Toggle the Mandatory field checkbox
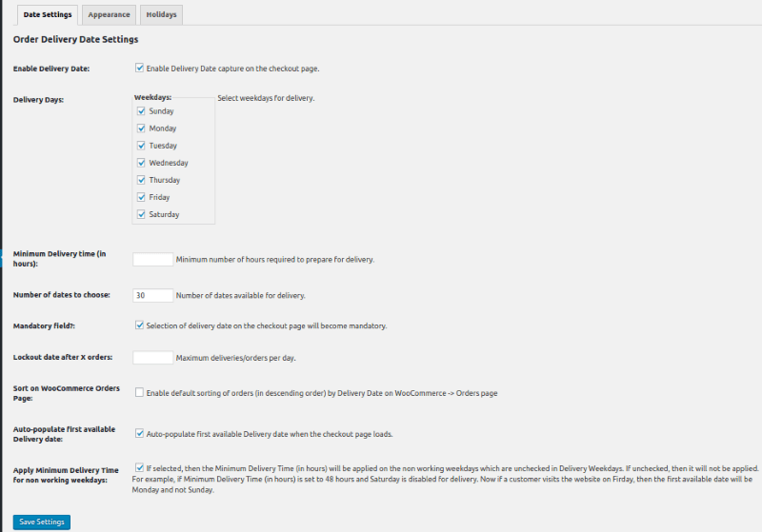This screenshot has height=532, width=762. pyautogui.click(x=139, y=325)
